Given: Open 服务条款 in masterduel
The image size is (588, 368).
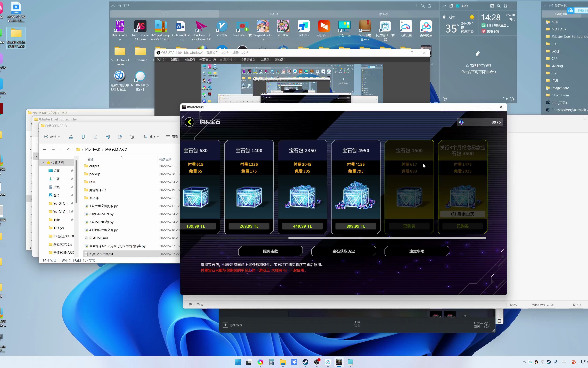Looking at the screenshot, I should pyautogui.click(x=270, y=251).
